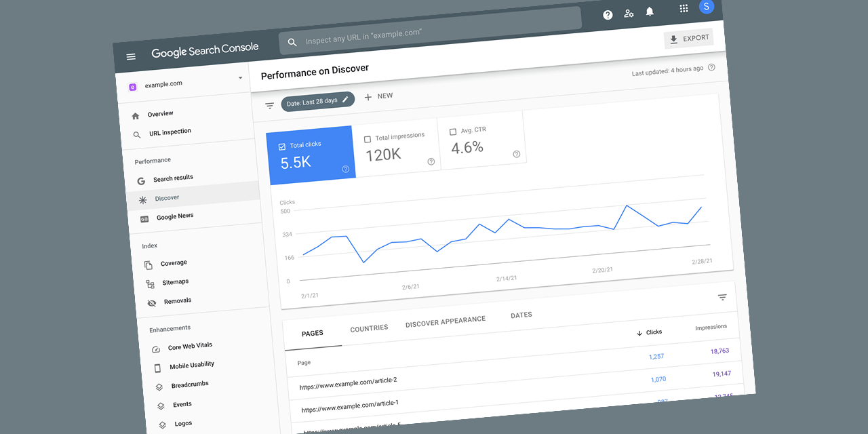This screenshot has height=434, width=868.
Task: Click the example.com property icon
Action: pyautogui.click(x=132, y=87)
